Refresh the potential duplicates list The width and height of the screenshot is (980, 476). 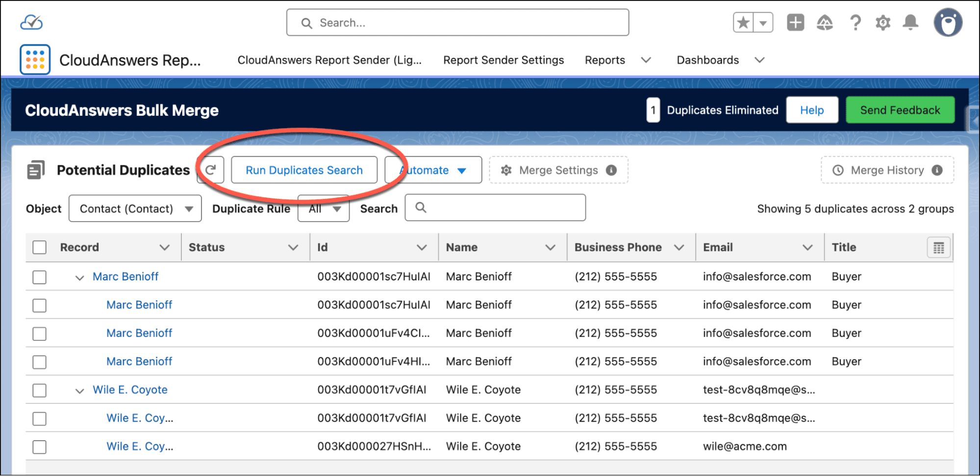tap(211, 170)
